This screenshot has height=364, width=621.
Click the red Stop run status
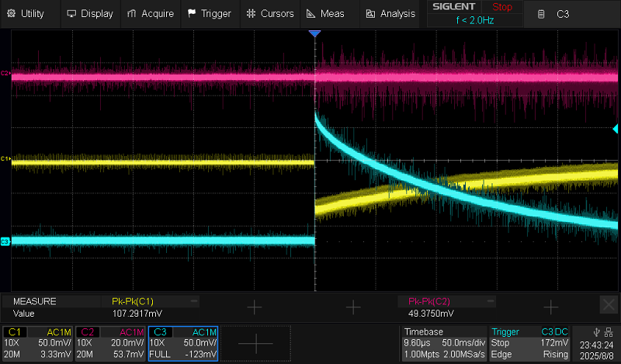tap(502, 7)
